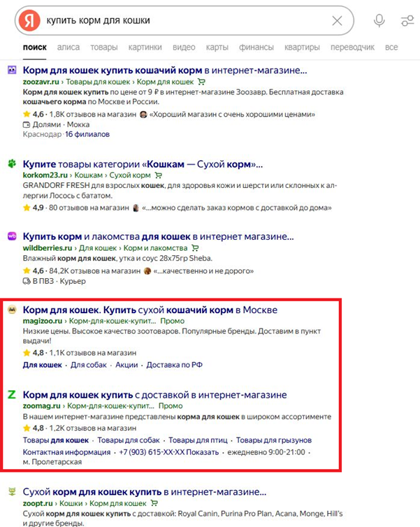Image resolution: width=420 pixels, height=527 pixels.
Task: Click shopping cart icon in Wildberries result
Action: coord(195,248)
